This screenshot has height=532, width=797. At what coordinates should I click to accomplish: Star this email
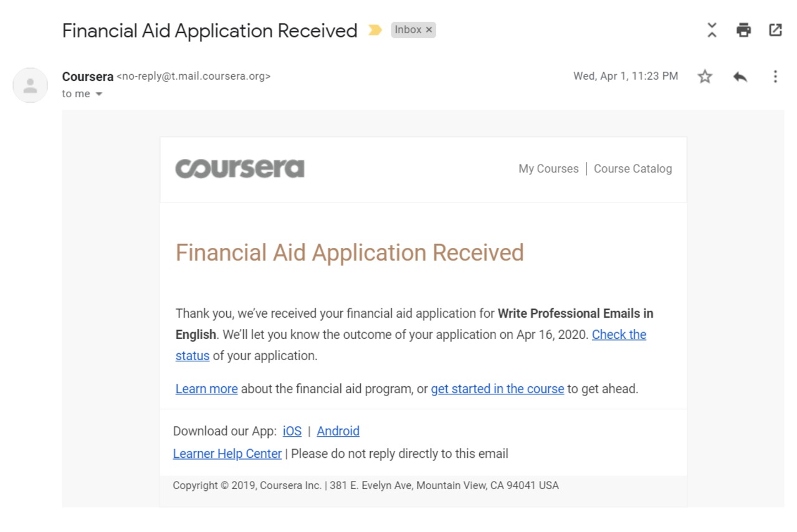[x=705, y=77]
